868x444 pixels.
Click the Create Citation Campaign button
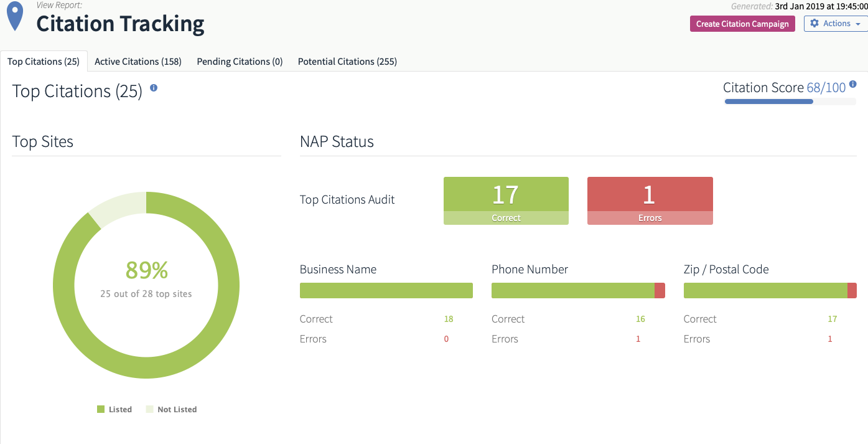(x=742, y=24)
